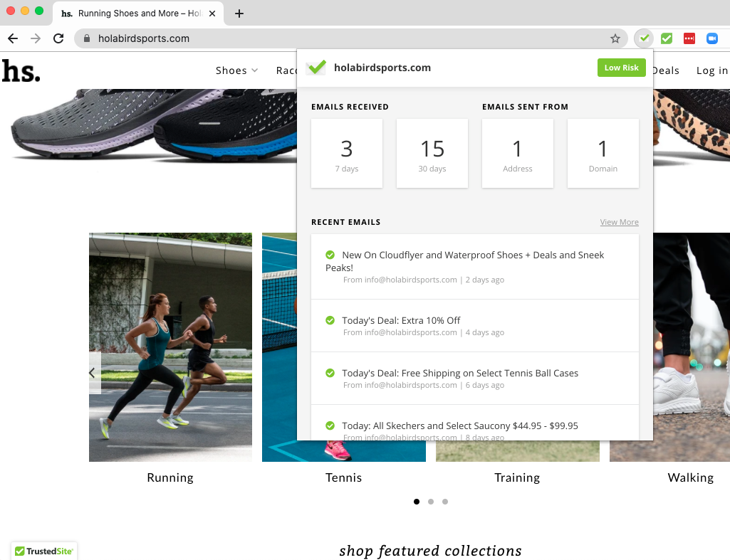Viewport: 730px width, 560px height.
Task: Click the 1 Domain card
Action: pos(603,154)
